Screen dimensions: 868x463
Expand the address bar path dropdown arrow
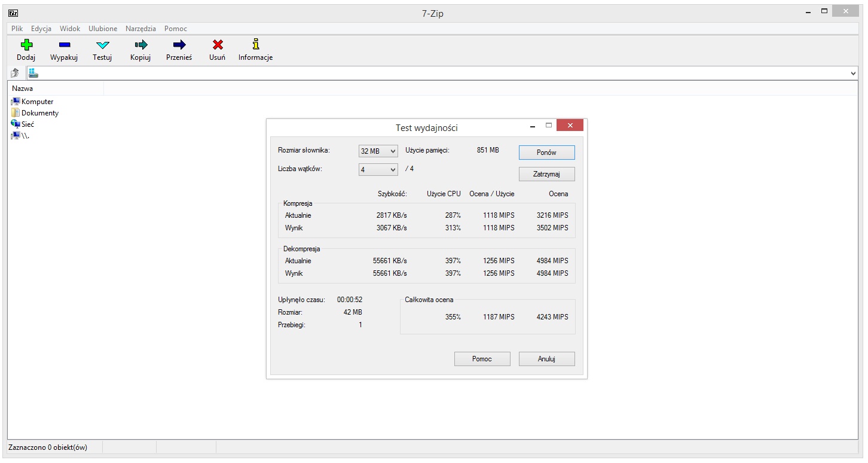click(x=853, y=73)
